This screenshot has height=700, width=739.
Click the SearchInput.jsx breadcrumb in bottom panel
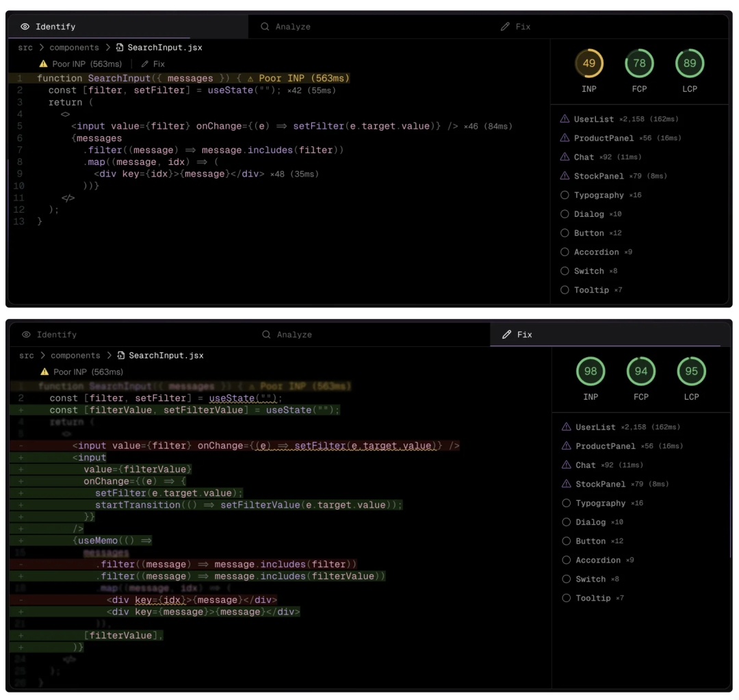[166, 355]
